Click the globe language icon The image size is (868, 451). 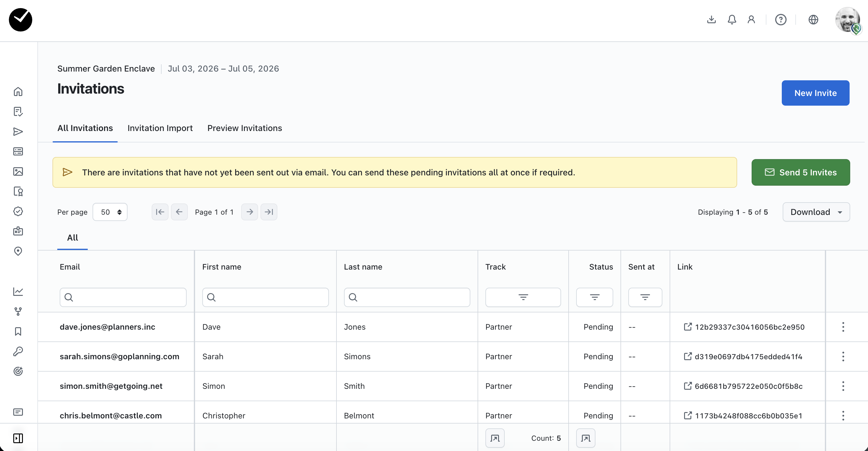pos(813,20)
